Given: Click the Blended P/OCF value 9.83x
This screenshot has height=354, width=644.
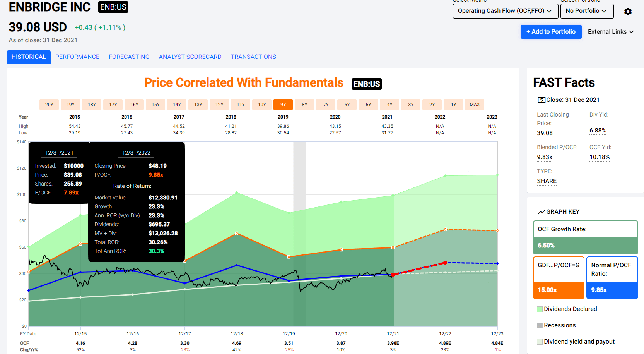Looking at the screenshot, I should (x=545, y=157).
